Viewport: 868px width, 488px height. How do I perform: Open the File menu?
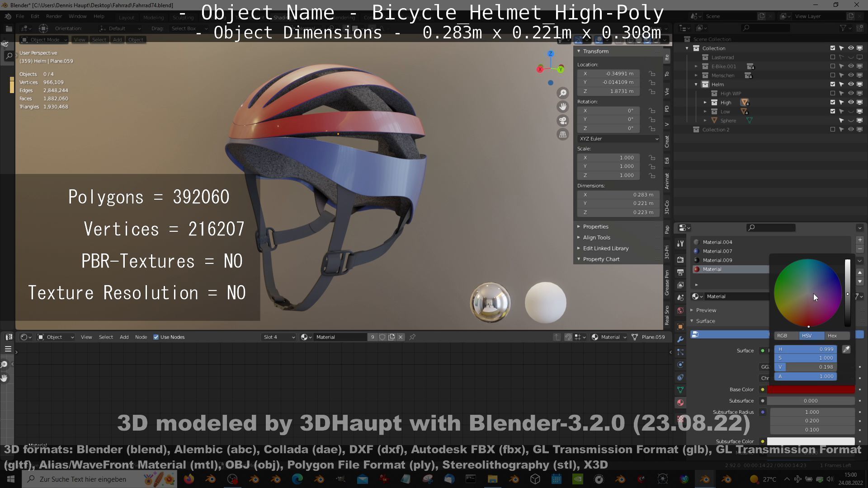point(20,16)
